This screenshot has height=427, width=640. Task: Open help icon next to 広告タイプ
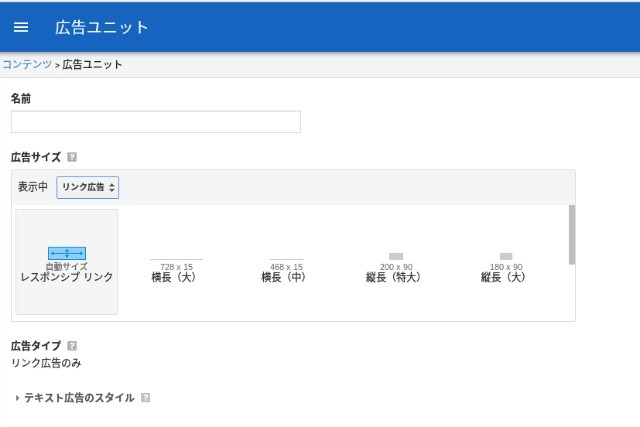(x=72, y=346)
